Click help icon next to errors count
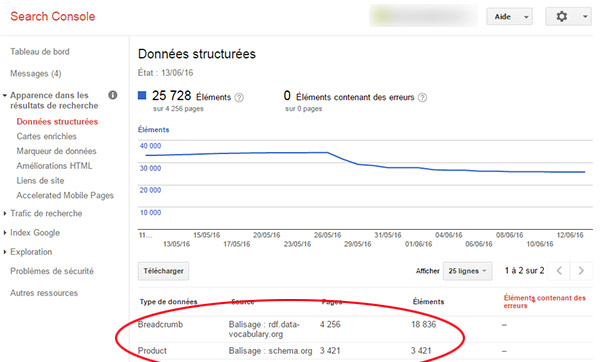Viewport: 600px width, 362px height. click(x=422, y=98)
